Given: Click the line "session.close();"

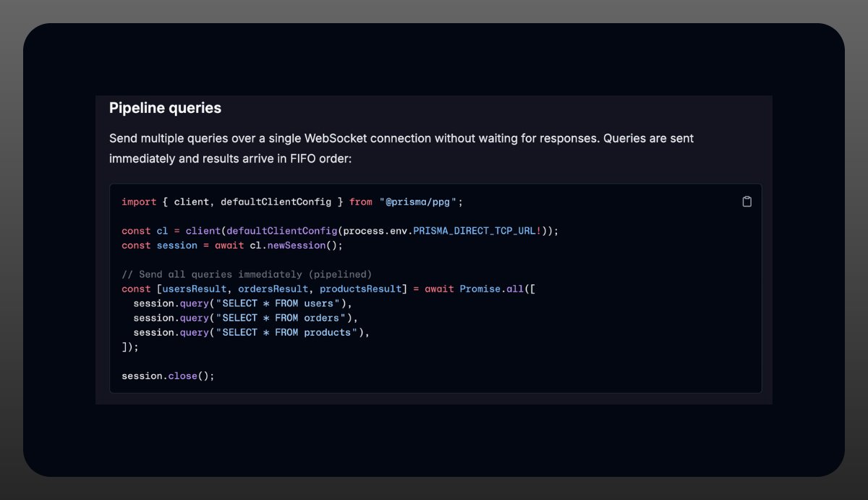Looking at the screenshot, I should tap(168, 376).
